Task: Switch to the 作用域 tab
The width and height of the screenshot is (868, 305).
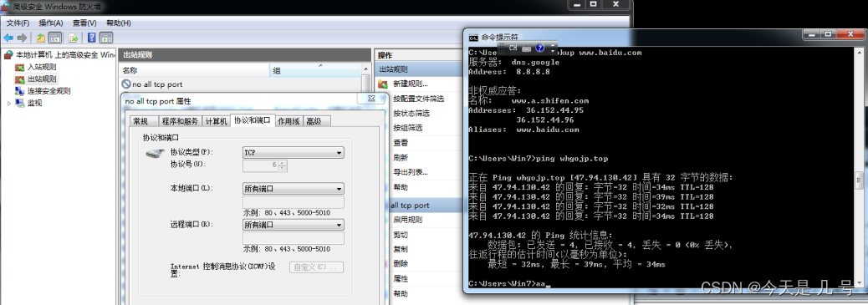Action: pos(288,121)
